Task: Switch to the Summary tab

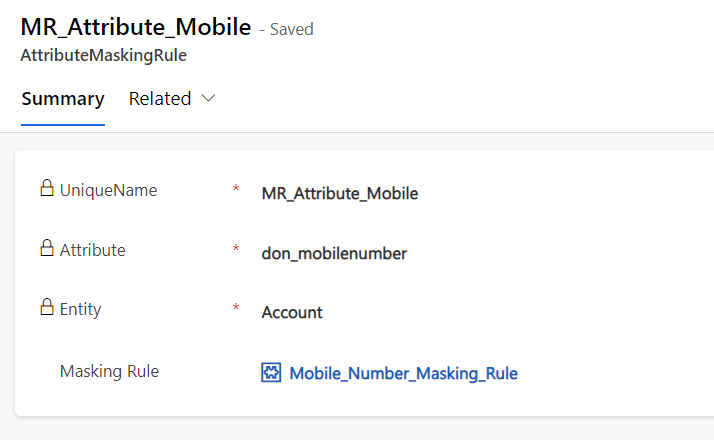Action: 63,99
